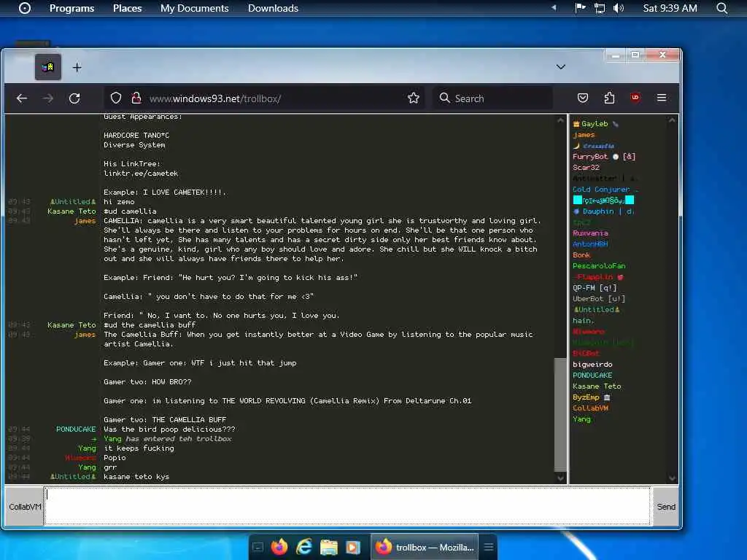747x560 pixels.
Task: Select bigweirdo in the user list
Action: tap(592, 365)
